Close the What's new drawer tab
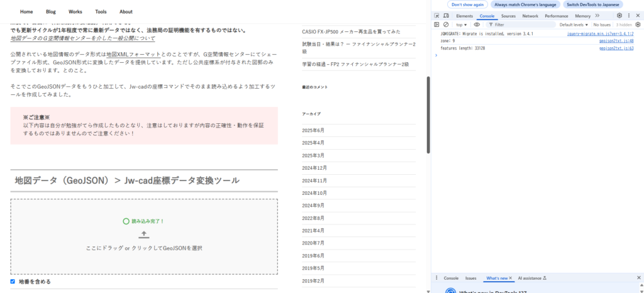 [x=511, y=278]
